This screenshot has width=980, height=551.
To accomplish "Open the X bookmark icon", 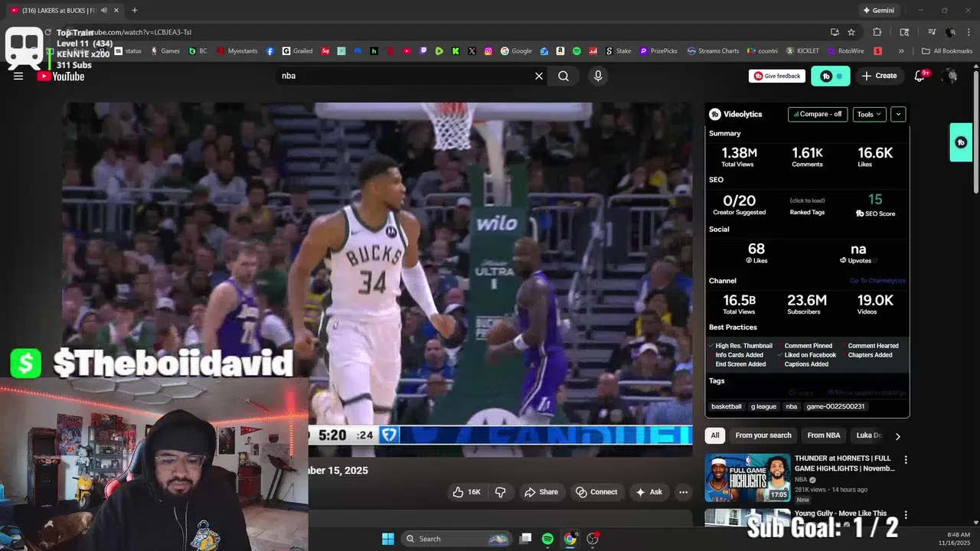I will [x=472, y=51].
